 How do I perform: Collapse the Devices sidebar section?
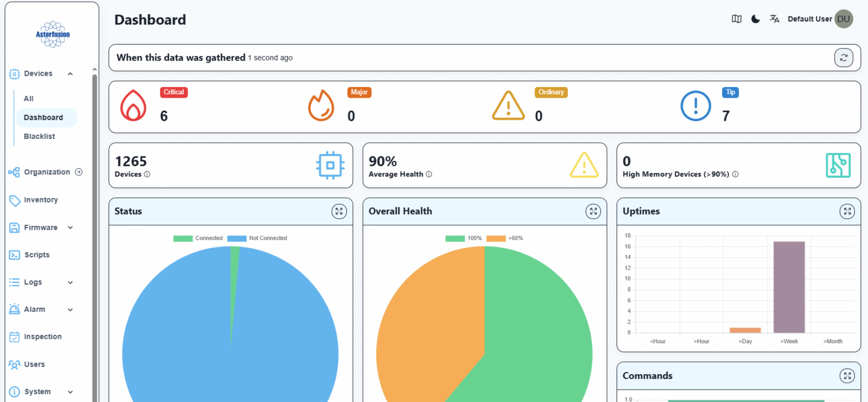click(71, 73)
